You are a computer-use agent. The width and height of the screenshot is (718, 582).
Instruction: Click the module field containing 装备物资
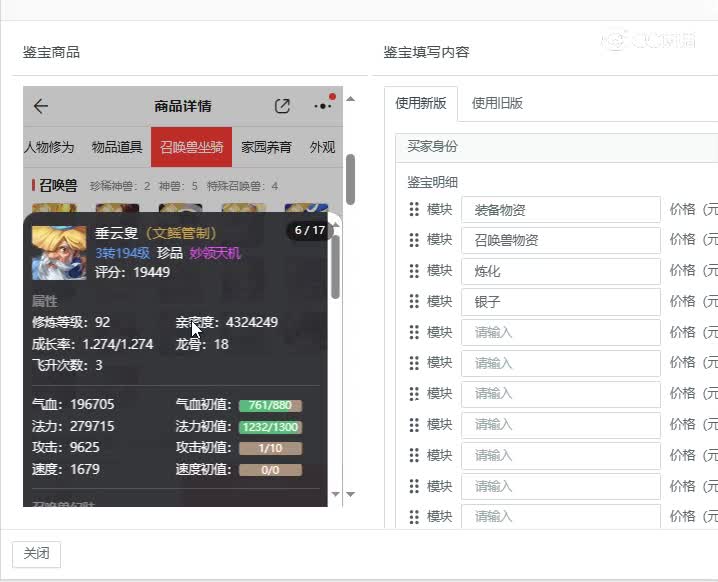click(x=561, y=210)
